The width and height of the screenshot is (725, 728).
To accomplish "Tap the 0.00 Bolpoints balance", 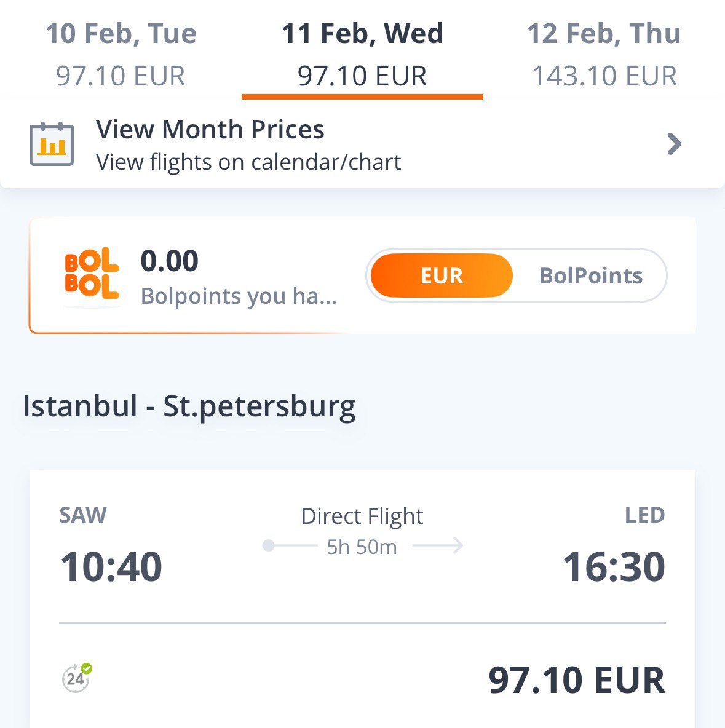I will 170,261.
